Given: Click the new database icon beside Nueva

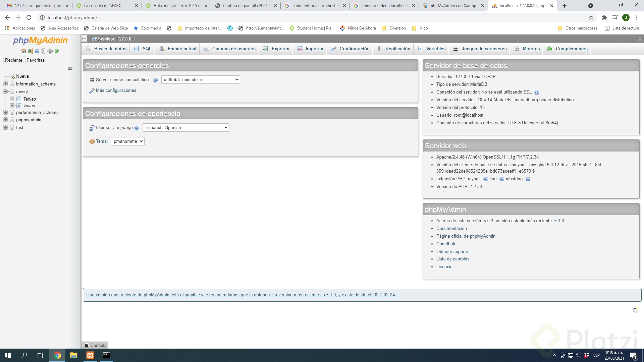Looking at the screenshot, I should [x=12, y=76].
